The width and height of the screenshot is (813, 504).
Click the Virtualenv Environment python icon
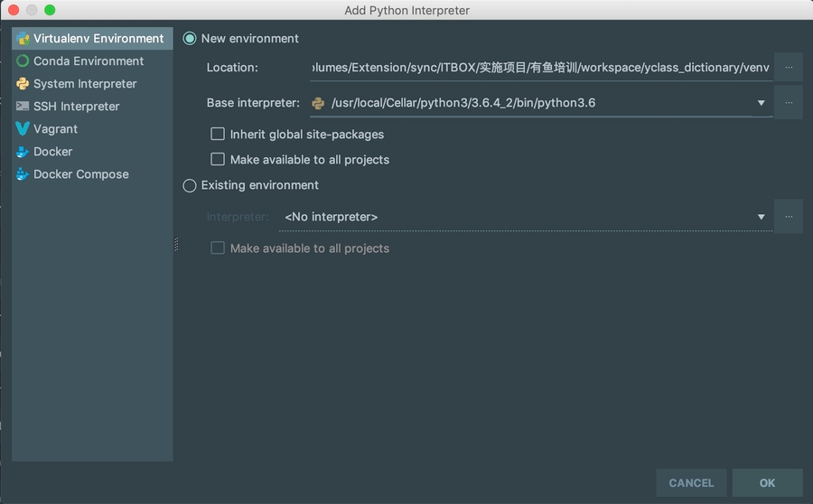23,39
